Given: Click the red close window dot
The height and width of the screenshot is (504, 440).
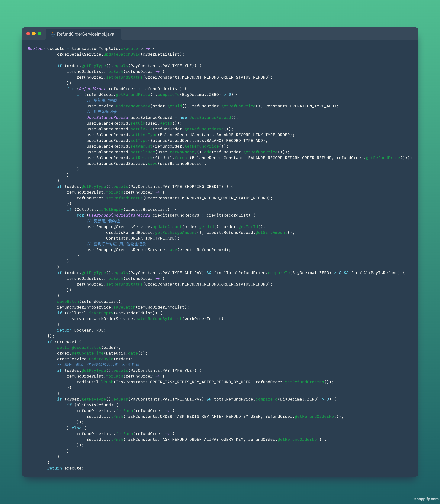Looking at the screenshot, I should 28,34.
